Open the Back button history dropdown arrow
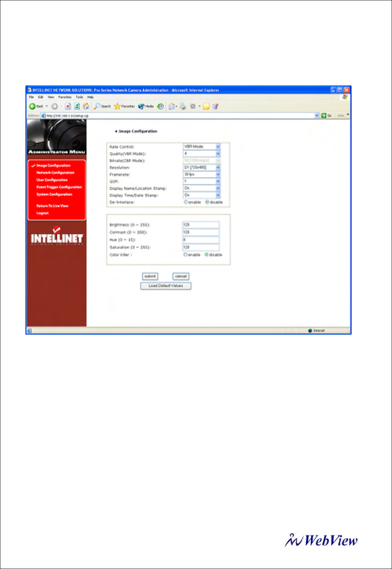Image resolution: width=392 pixels, height=569 pixels. tap(47, 106)
